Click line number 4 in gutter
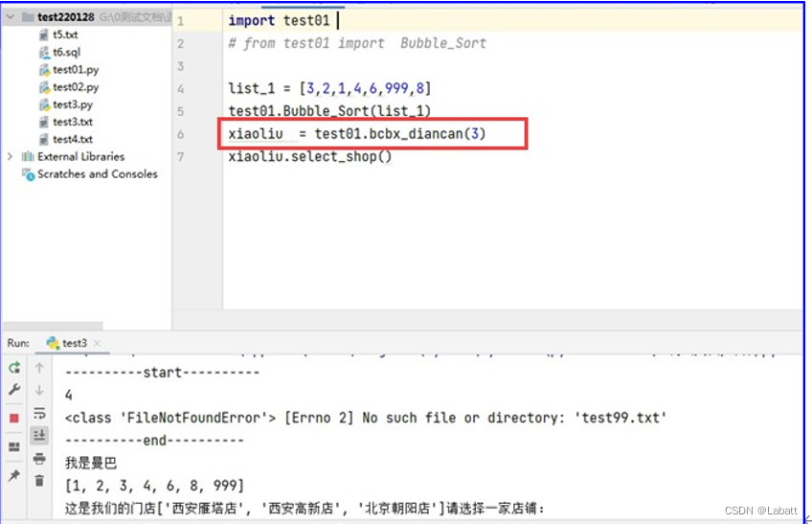The height and width of the screenshot is (524, 812). click(x=180, y=89)
